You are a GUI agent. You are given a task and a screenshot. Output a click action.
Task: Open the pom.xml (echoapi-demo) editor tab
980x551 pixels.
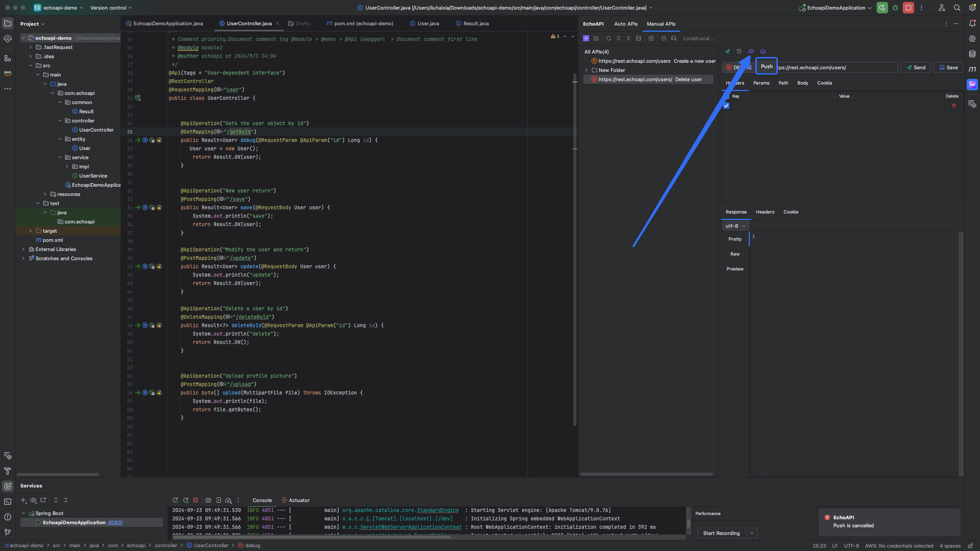pos(360,23)
